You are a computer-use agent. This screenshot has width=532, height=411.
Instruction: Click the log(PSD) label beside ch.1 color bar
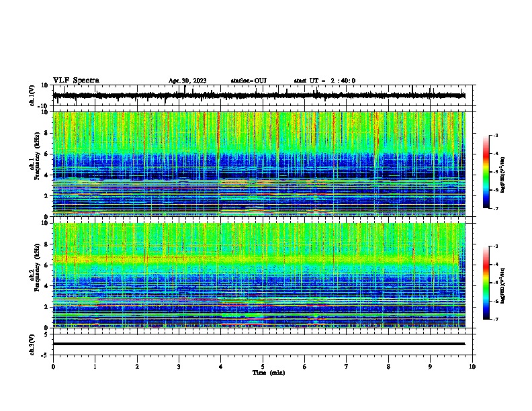point(503,175)
